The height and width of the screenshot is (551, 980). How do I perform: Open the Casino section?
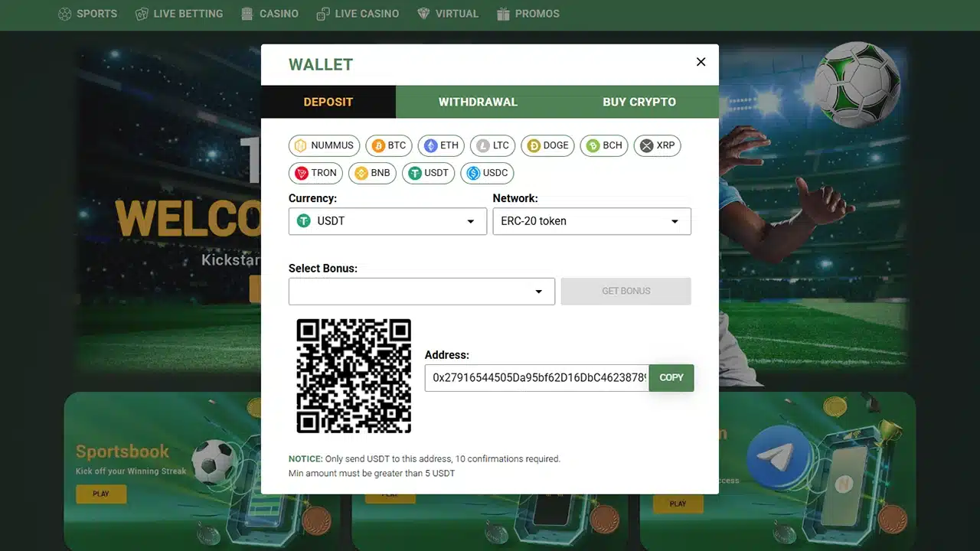point(269,14)
